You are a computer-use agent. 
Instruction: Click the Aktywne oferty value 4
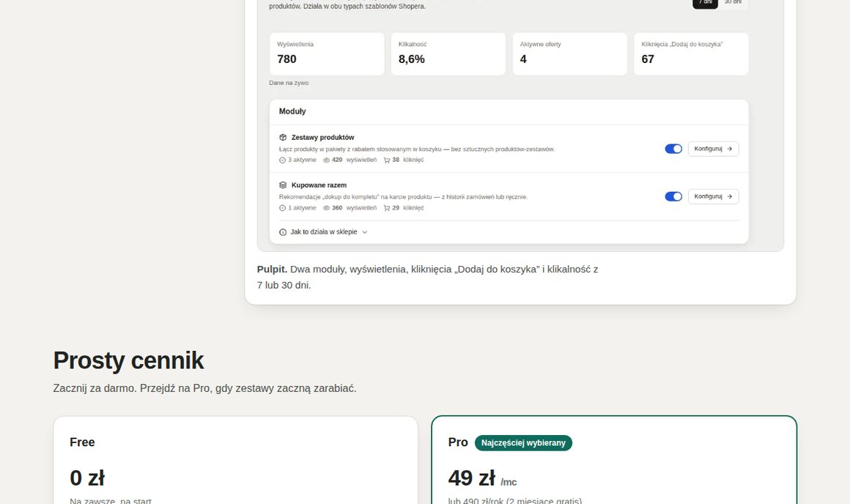point(523,59)
